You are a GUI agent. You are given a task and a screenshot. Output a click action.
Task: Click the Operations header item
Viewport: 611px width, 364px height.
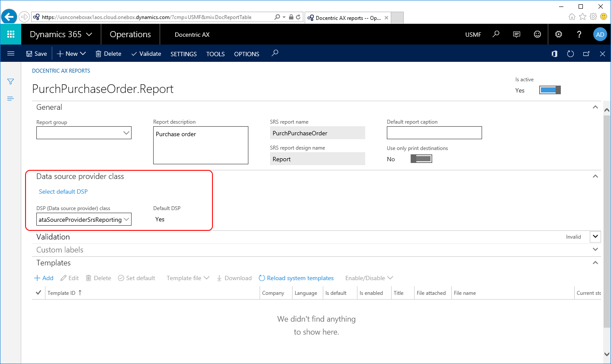pos(130,34)
